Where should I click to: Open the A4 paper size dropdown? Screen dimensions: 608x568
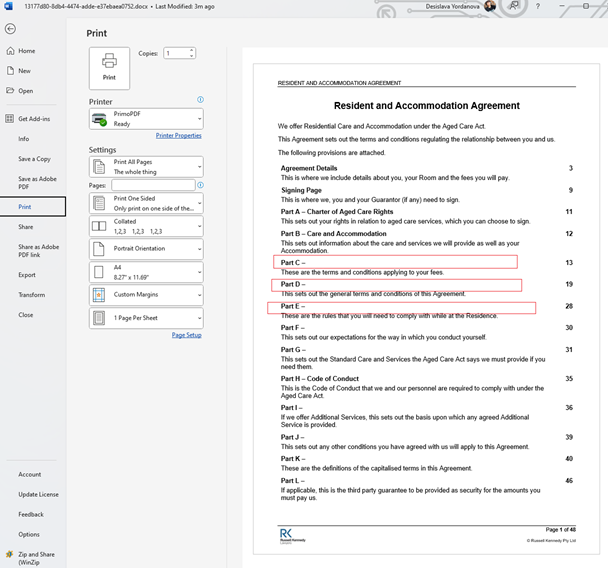click(x=146, y=272)
